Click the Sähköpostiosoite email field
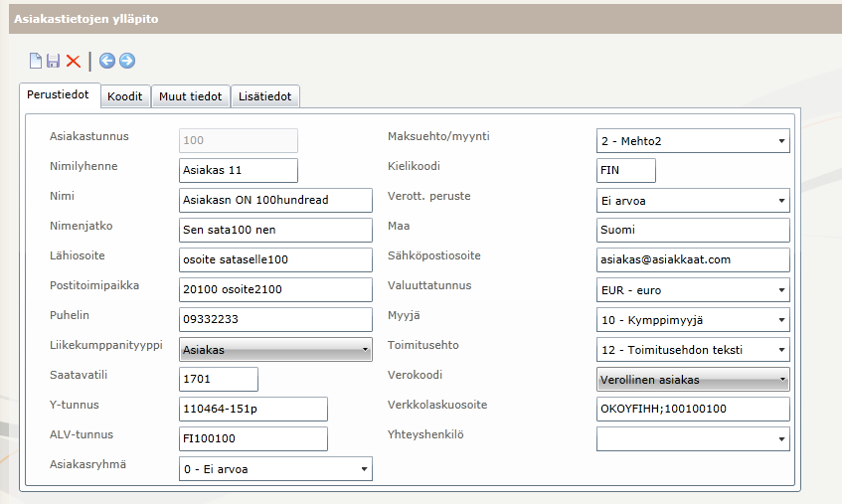 pos(693,259)
